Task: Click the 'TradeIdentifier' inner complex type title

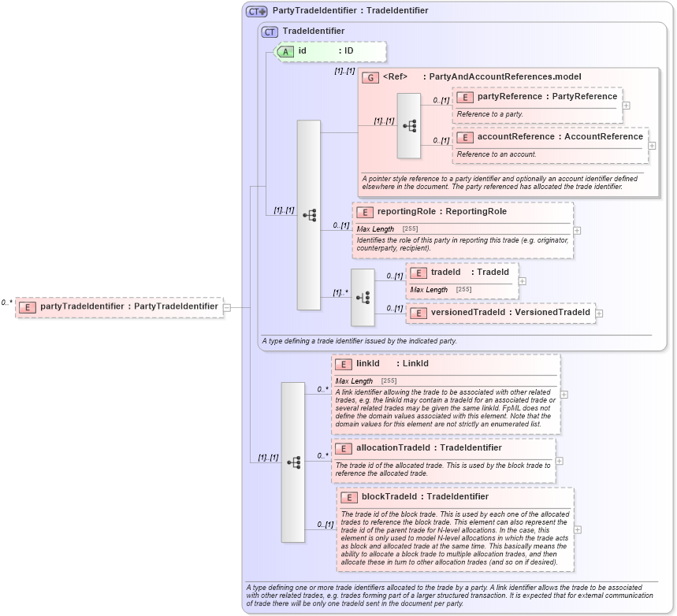Action: (314, 31)
